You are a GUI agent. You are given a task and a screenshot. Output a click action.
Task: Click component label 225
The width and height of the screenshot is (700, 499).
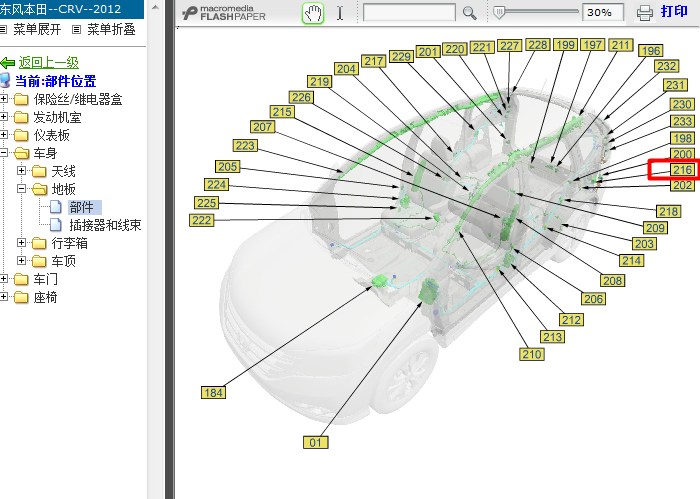coord(206,203)
